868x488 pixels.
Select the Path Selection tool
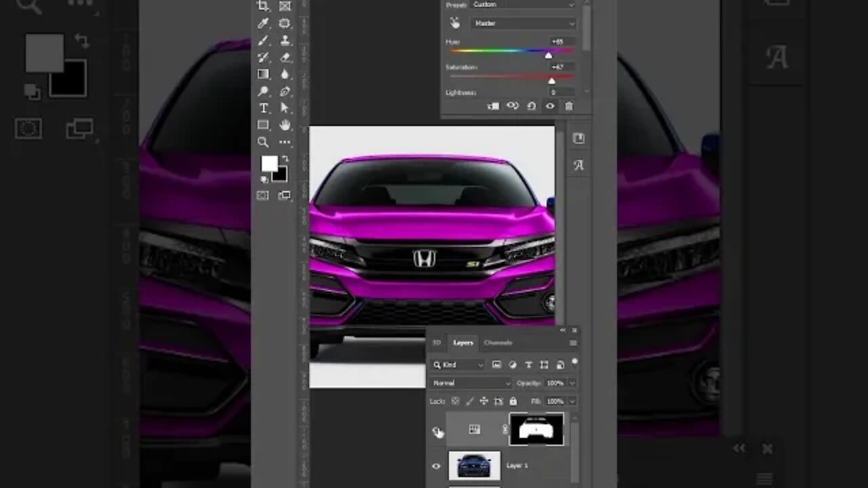pyautogui.click(x=285, y=108)
